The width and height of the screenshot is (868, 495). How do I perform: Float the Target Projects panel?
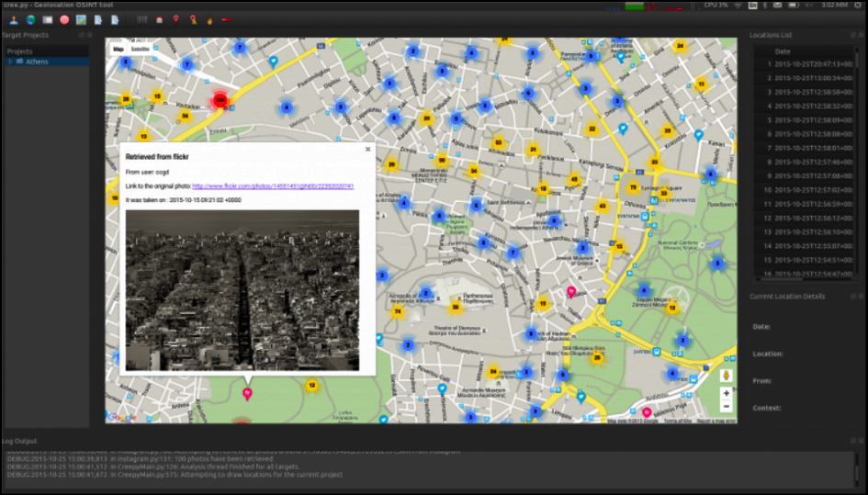pos(80,35)
